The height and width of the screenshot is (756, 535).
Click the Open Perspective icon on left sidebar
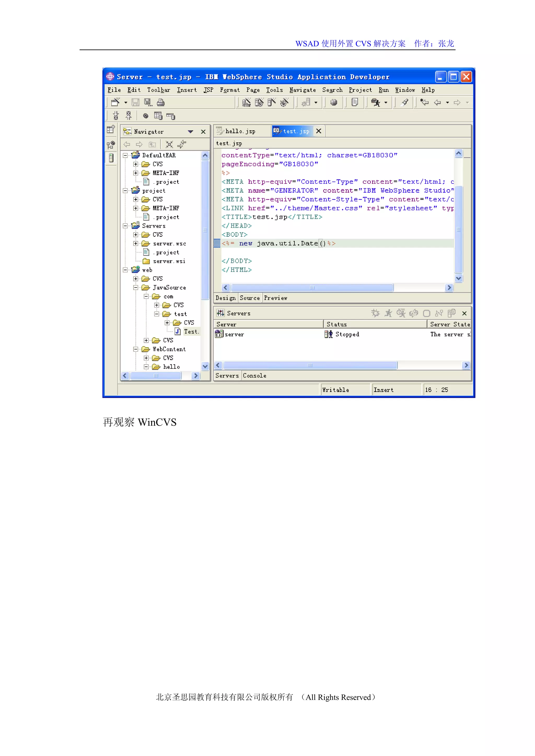tap(111, 129)
